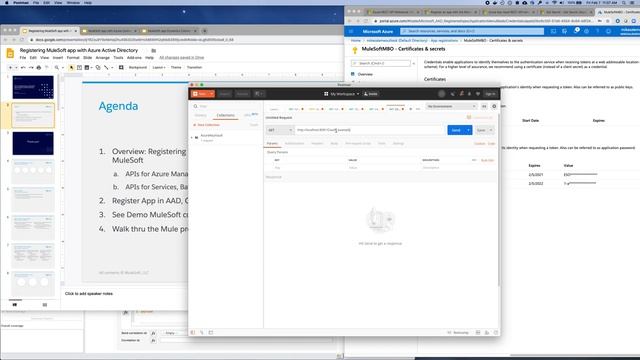Screen dimensions: 640x360
Task: Click the add comment icon in Slides toolbar
Action: pos(121,67)
